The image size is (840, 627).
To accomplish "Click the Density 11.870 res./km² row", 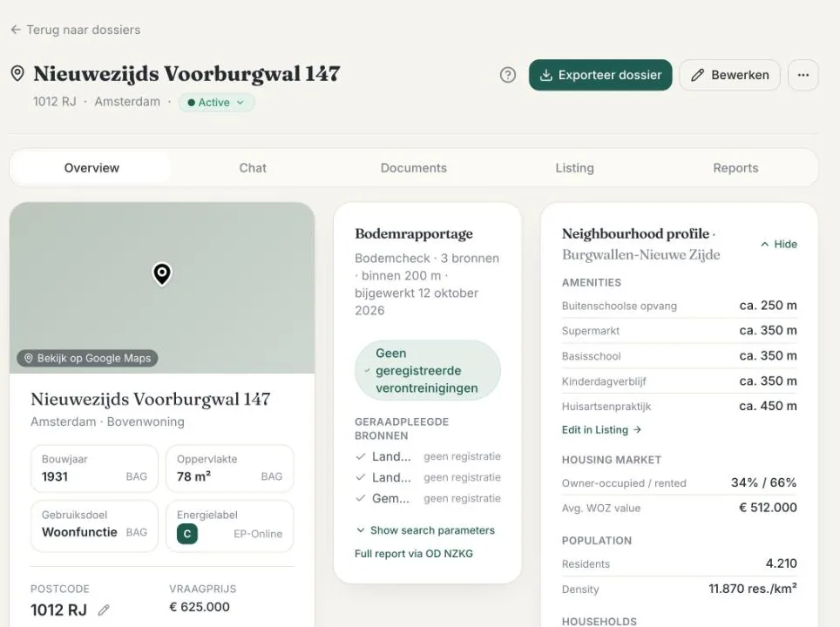I will [679, 589].
